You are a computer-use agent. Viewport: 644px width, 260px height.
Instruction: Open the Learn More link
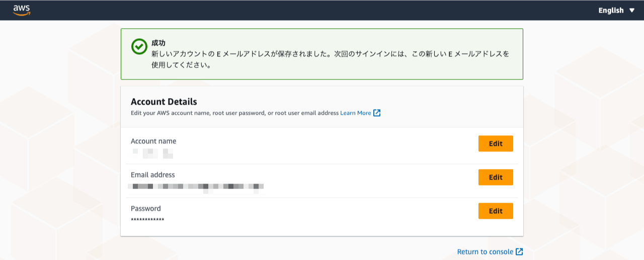pos(356,113)
